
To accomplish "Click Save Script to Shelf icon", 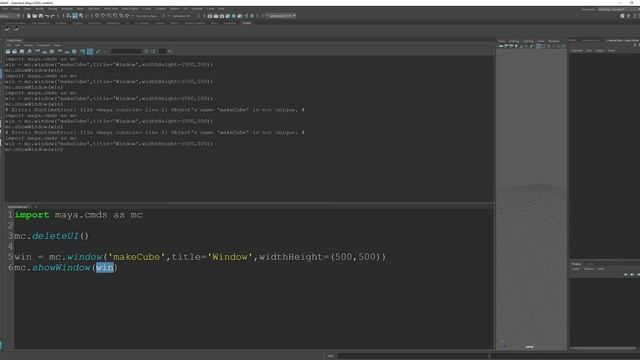I will point(29,51).
